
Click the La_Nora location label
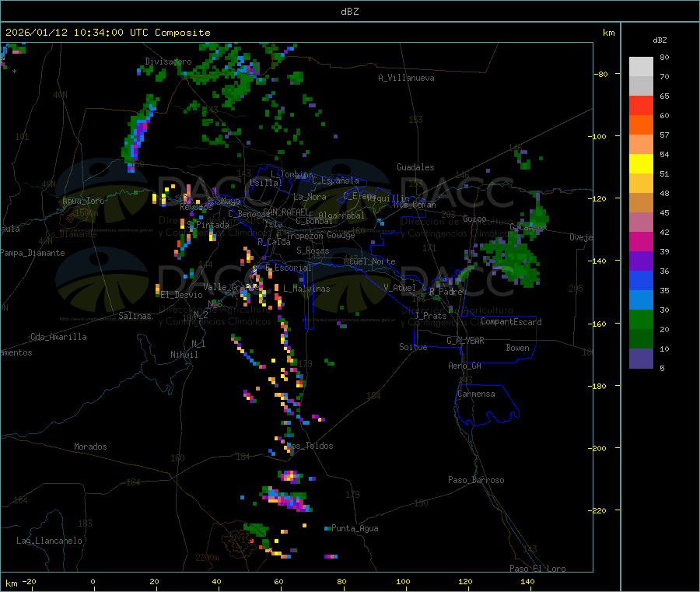[x=310, y=197]
